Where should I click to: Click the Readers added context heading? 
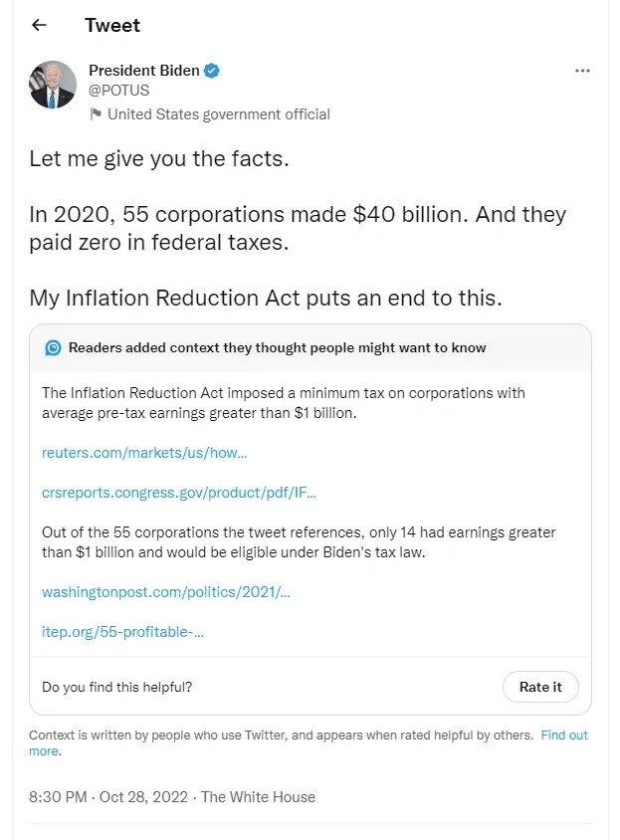(277, 348)
